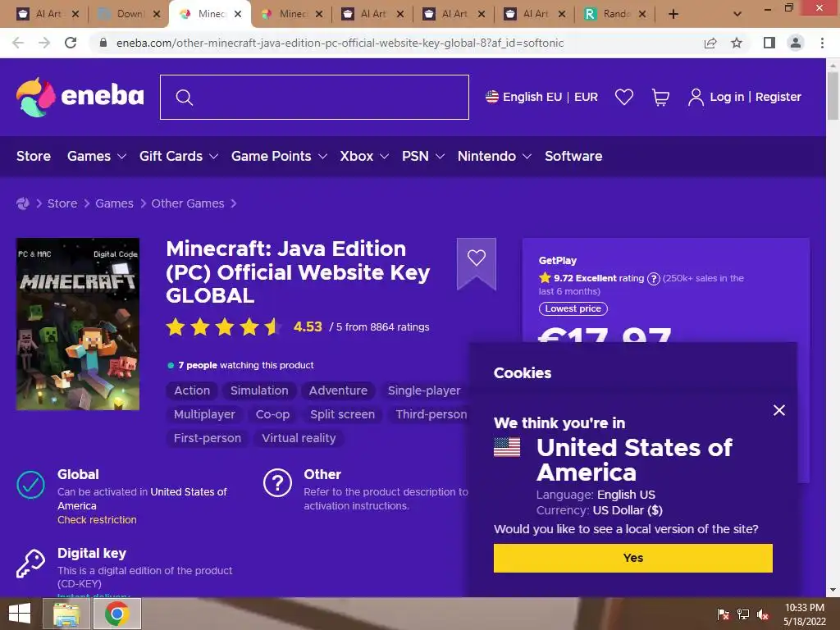Image resolution: width=840 pixels, height=630 pixels.
Task: Select the Adventure tag
Action: pyautogui.click(x=338, y=390)
